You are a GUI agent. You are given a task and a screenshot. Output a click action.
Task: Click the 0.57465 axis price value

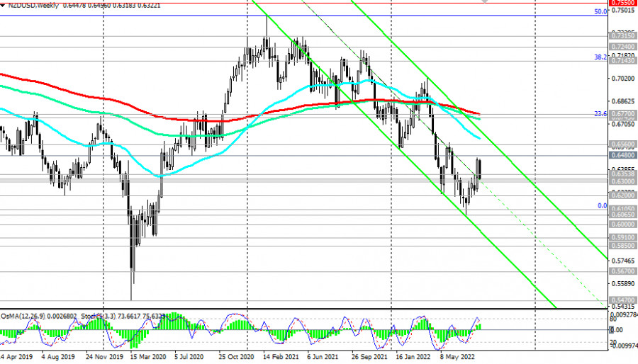623,261
